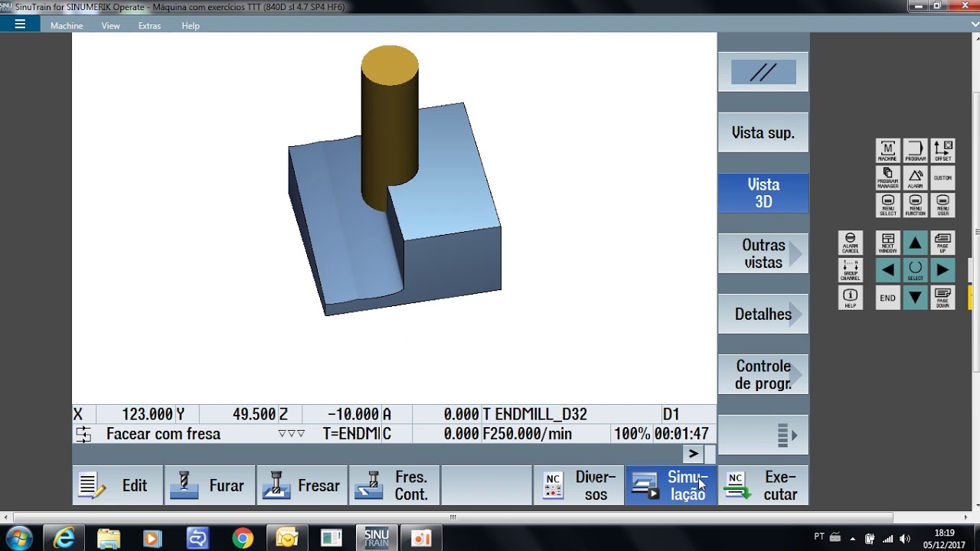The image size is (980, 551).
Task: Click the > arrow above the softkey bar
Action: 694,454
